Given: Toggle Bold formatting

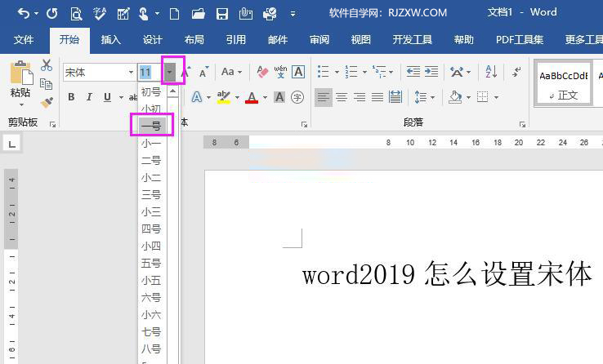Looking at the screenshot, I should (x=71, y=97).
